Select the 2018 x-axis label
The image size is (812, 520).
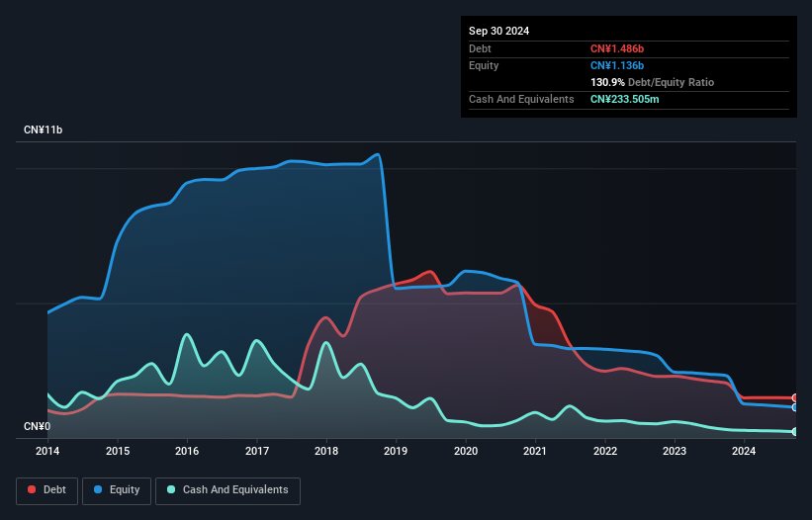(326, 451)
